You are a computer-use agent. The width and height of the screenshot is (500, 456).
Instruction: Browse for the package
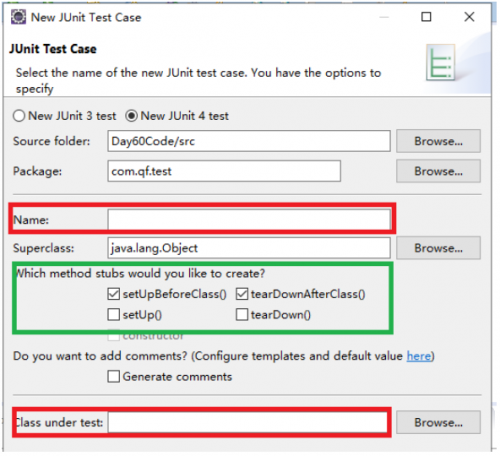(x=438, y=171)
